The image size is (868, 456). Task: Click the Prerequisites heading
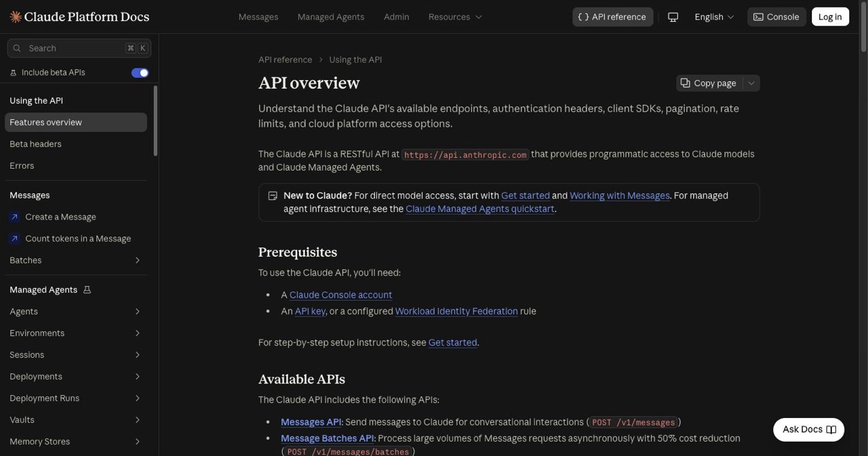click(298, 252)
